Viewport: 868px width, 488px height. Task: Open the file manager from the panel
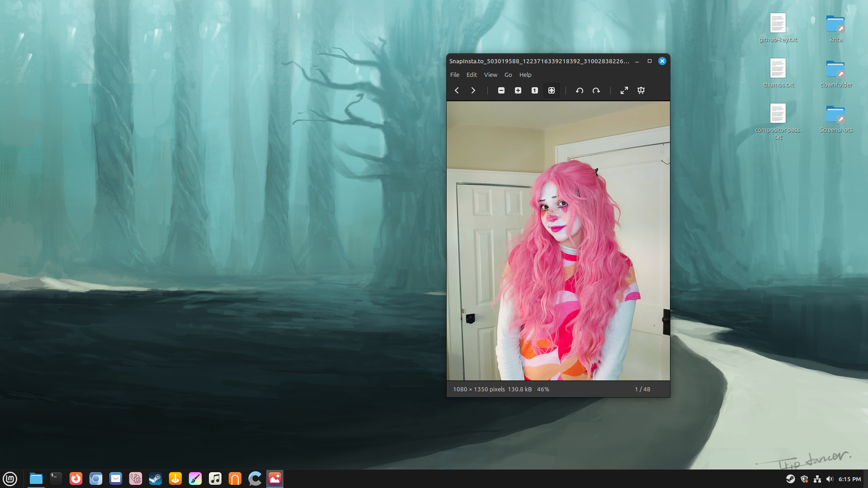(36, 479)
